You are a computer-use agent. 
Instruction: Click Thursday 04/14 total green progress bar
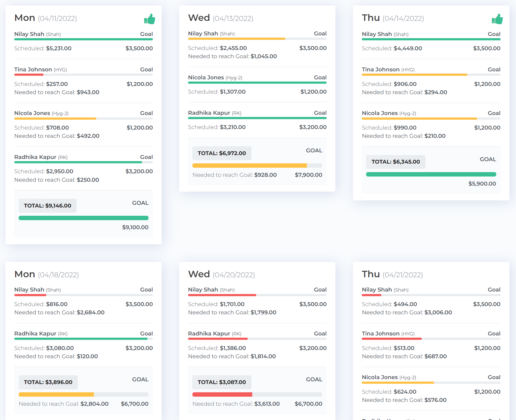(431, 174)
